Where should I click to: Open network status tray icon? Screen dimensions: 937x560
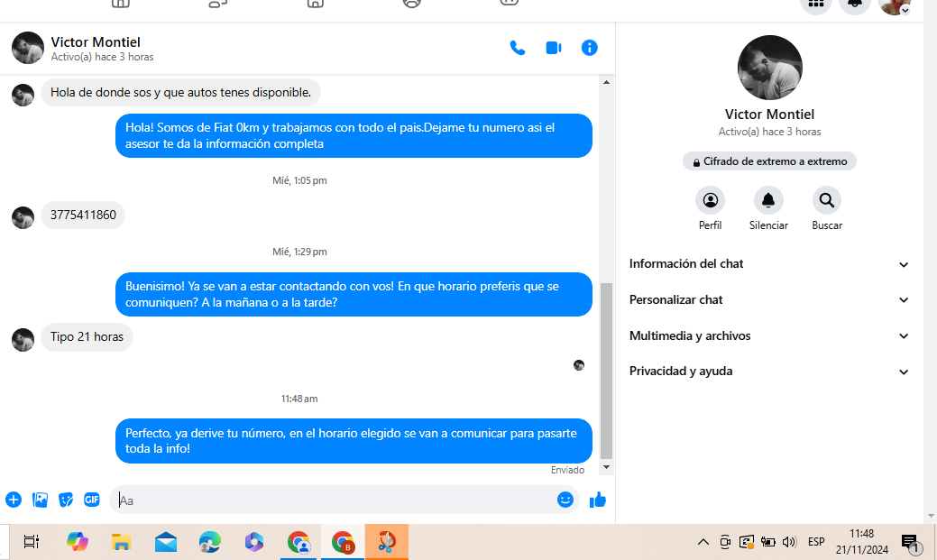coord(747,542)
